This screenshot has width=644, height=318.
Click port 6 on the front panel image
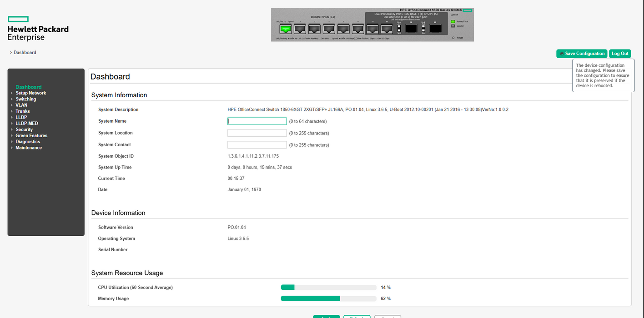pos(358,29)
